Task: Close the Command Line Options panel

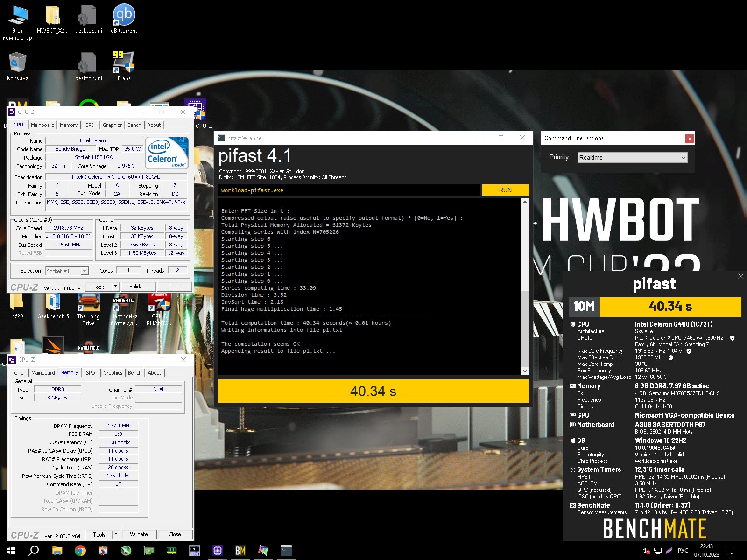Action: (690, 139)
